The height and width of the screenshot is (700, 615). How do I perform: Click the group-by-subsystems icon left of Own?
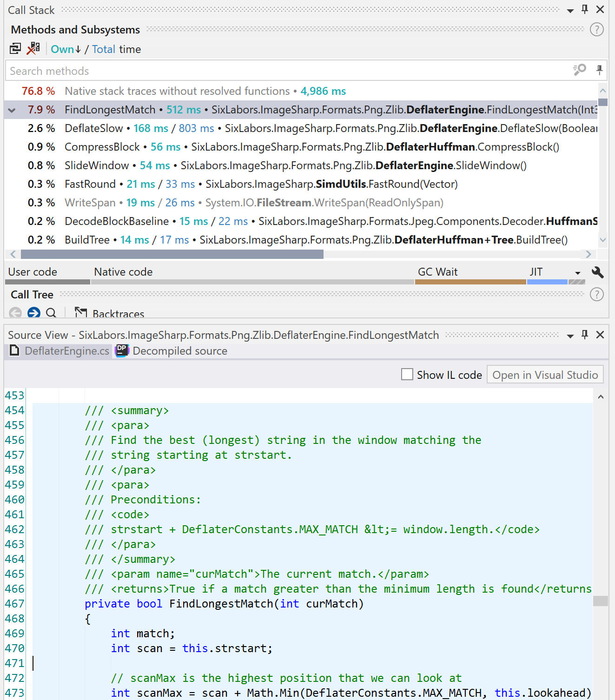click(15, 48)
